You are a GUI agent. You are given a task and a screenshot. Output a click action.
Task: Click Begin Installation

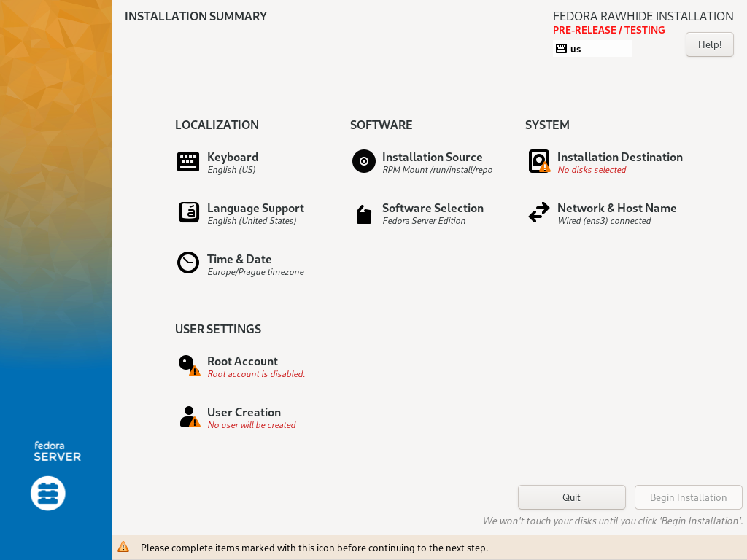click(x=688, y=497)
